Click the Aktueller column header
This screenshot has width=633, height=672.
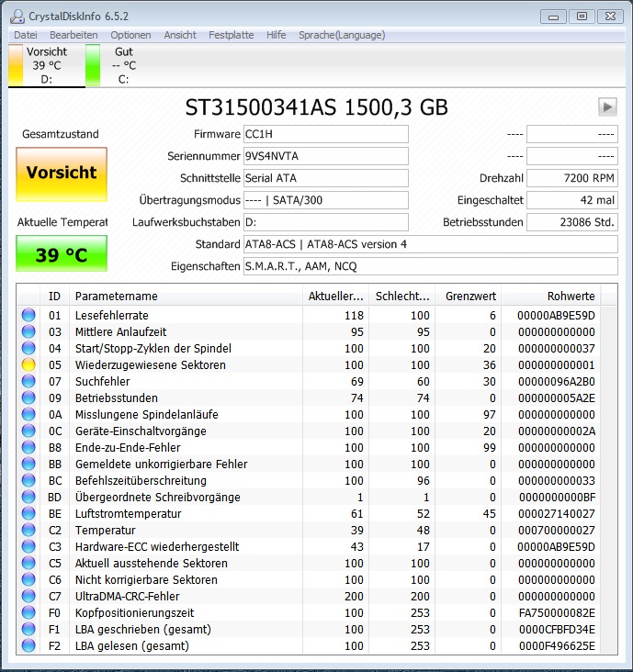pos(336,297)
